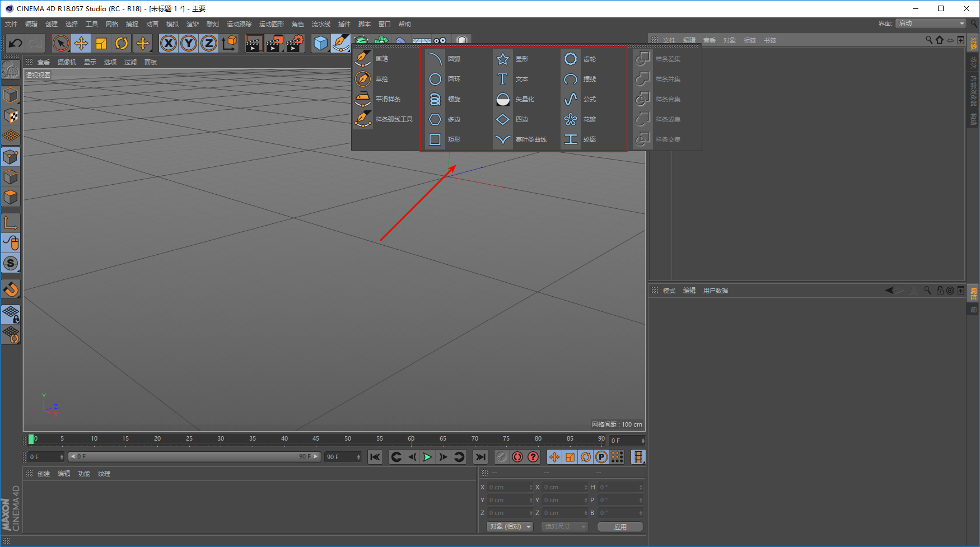980x547 pixels.
Task: Toggle rotation keyframe recording in timeline bar
Action: coord(586,457)
